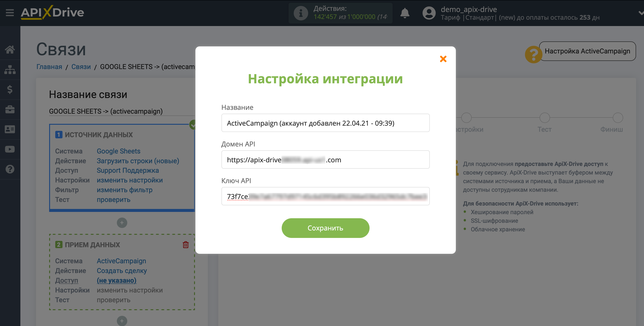Click the Сохранить button
The width and height of the screenshot is (644, 326).
point(325,228)
